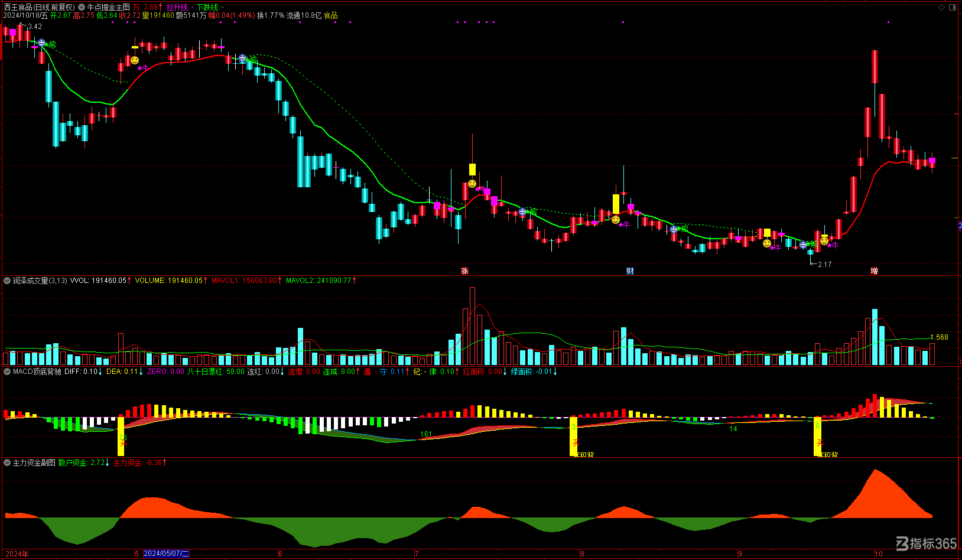Click the blue 财 event marker
962x560 pixels.
point(630,271)
